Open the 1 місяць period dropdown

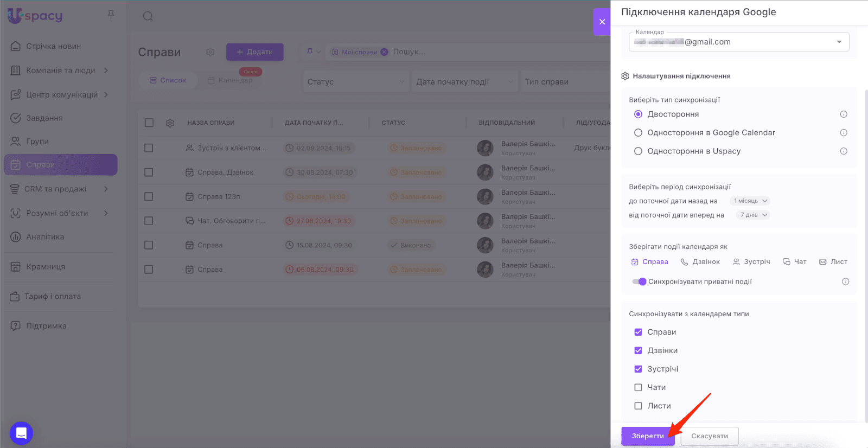[x=750, y=201]
